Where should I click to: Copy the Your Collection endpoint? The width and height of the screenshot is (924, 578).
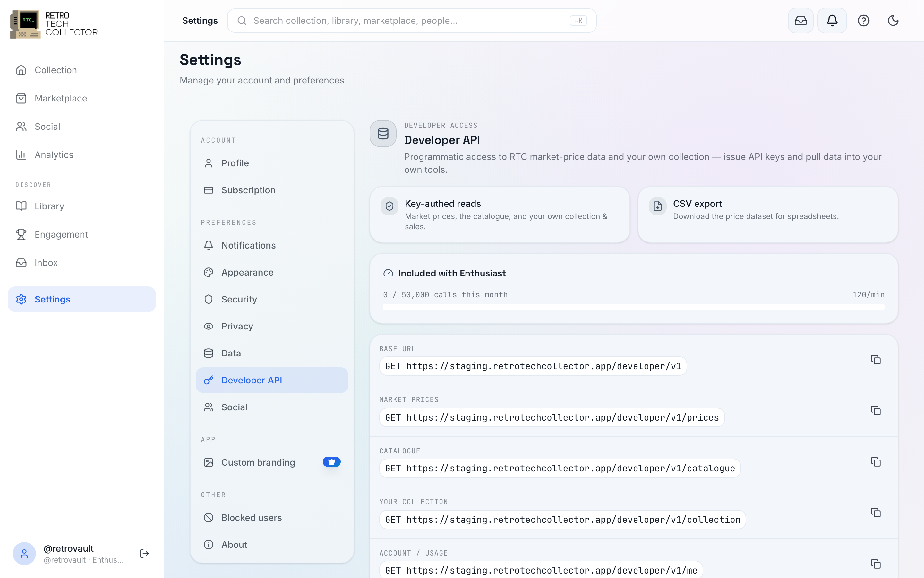coord(876,512)
